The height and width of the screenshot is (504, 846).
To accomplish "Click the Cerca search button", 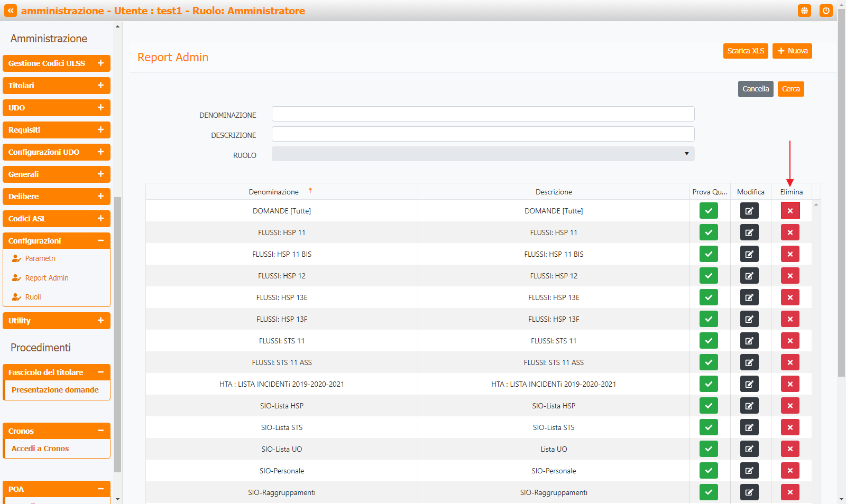I will pos(790,89).
